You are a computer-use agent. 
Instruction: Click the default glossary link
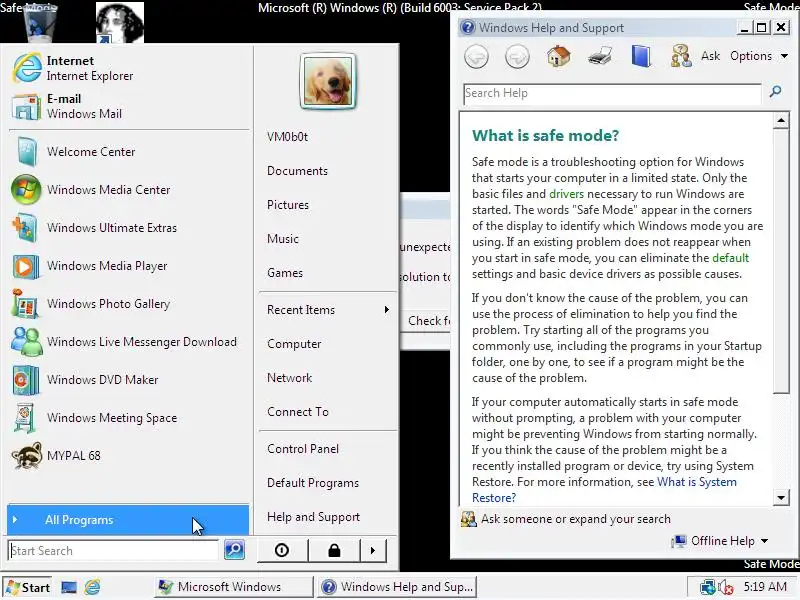click(730, 258)
